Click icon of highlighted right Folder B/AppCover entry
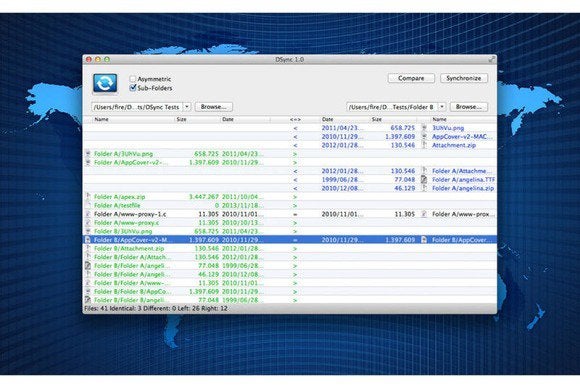Image resolution: width=580 pixels, height=388 pixels. (x=424, y=240)
